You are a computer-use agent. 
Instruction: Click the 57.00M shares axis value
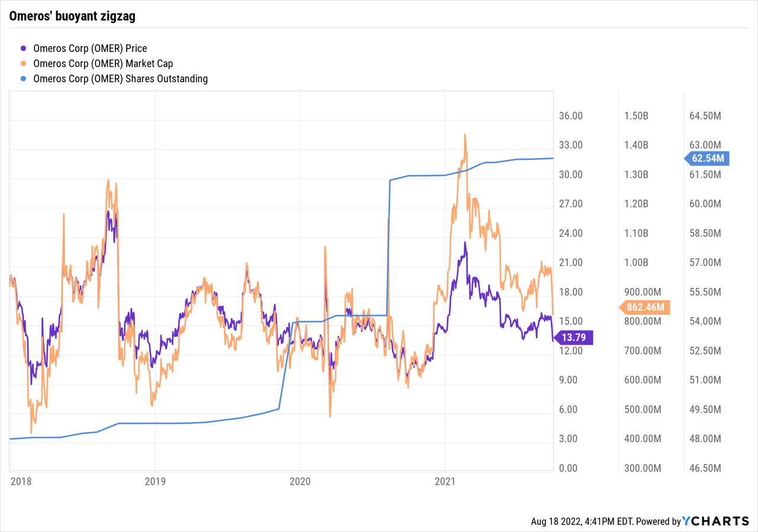(705, 263)
